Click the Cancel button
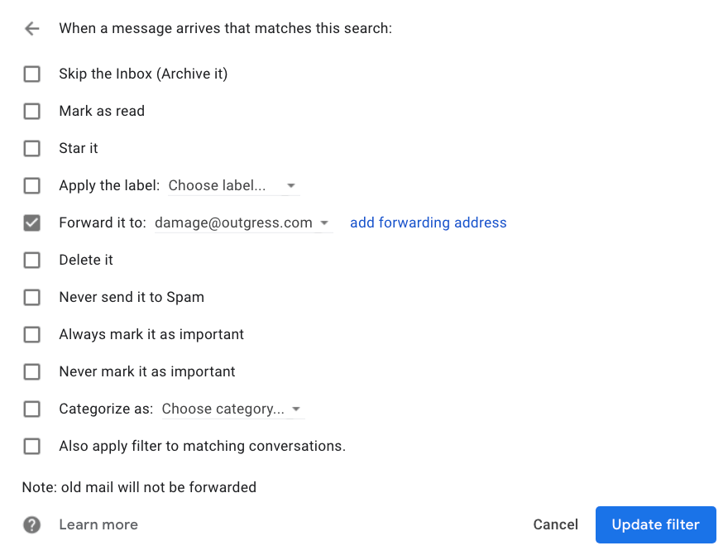The width and height of the screenshot is (728, 560). 555,524
